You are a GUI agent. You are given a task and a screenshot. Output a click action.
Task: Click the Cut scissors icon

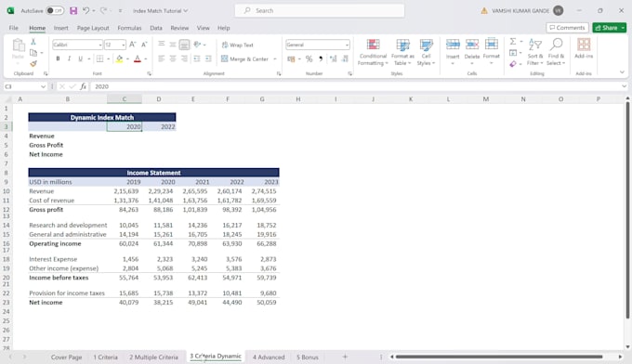pos(33,42)
